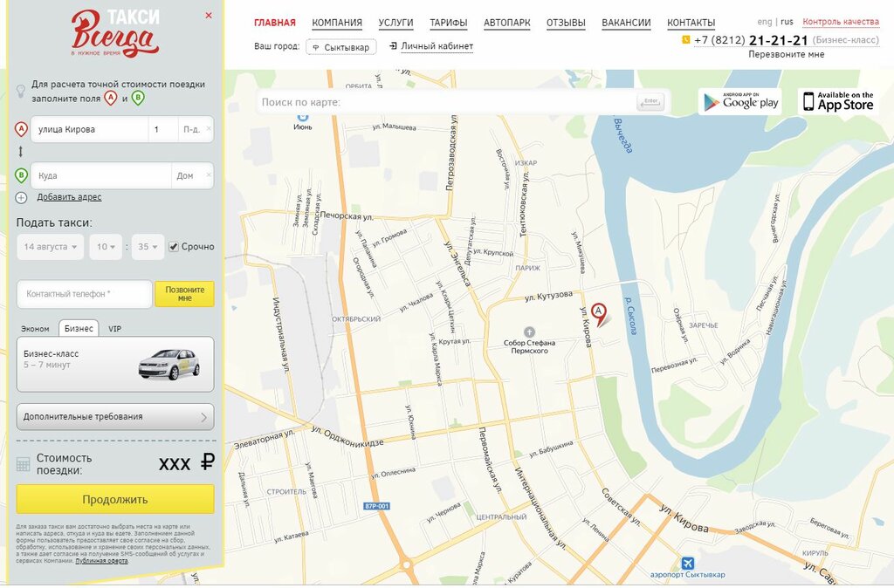
Task: Open the Контакты menu item
Action: 691,23
